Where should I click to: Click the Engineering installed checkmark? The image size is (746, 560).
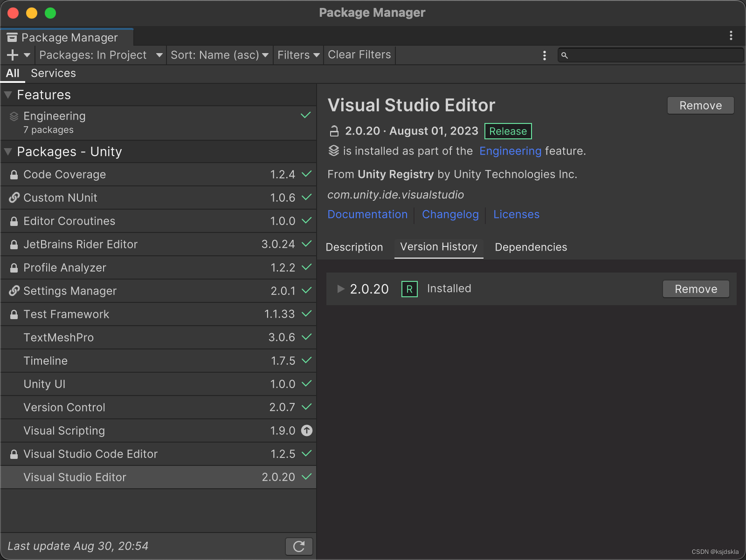306,115
